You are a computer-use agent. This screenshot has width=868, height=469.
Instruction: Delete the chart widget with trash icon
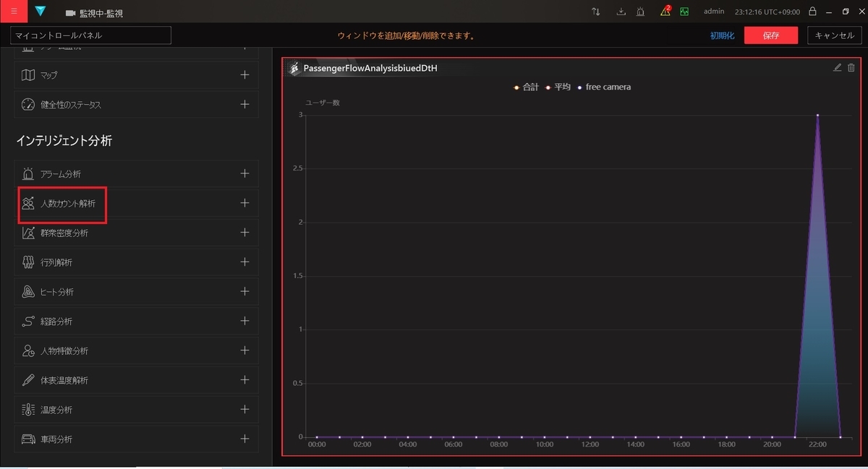pyautogui.click(x=851, y=68)
